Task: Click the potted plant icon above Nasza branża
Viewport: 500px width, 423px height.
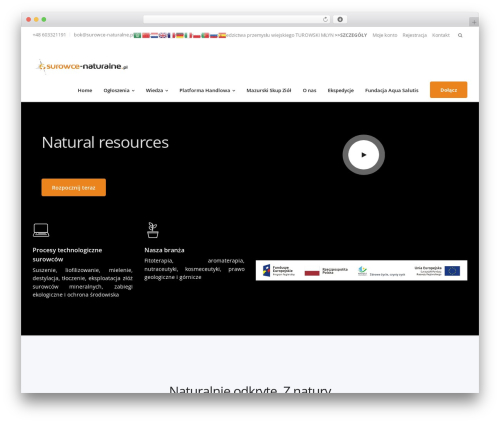Action: pyautogui.click(x=153, y=230)
